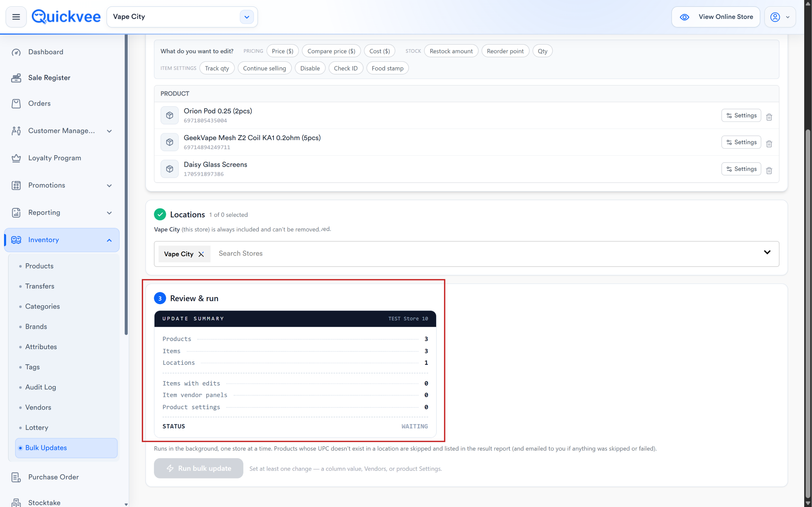Expand the Promotions submenu chevron
Screen dimensions: 812x507
pos(109,186)
